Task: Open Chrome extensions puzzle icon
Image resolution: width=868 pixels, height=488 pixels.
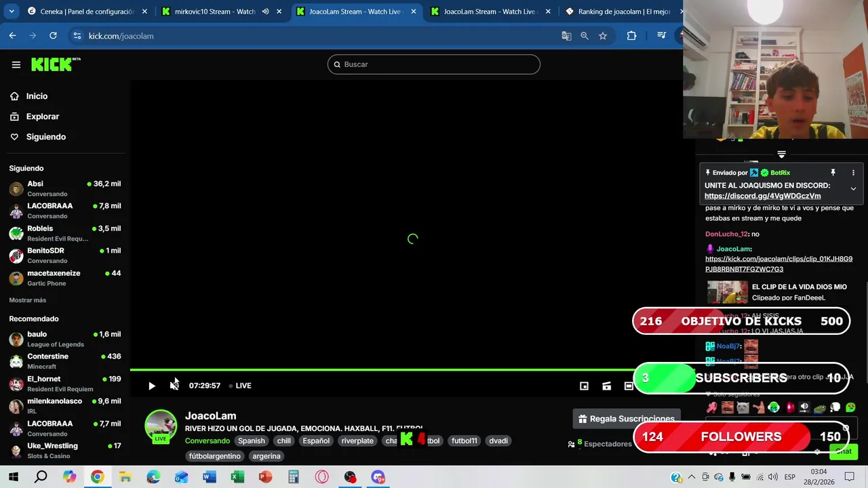Action: [631, 36]
